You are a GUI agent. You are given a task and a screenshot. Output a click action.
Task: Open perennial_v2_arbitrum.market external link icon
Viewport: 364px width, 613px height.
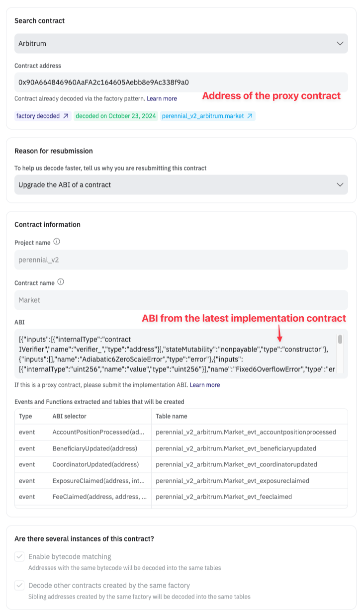(x=250, y=116)
